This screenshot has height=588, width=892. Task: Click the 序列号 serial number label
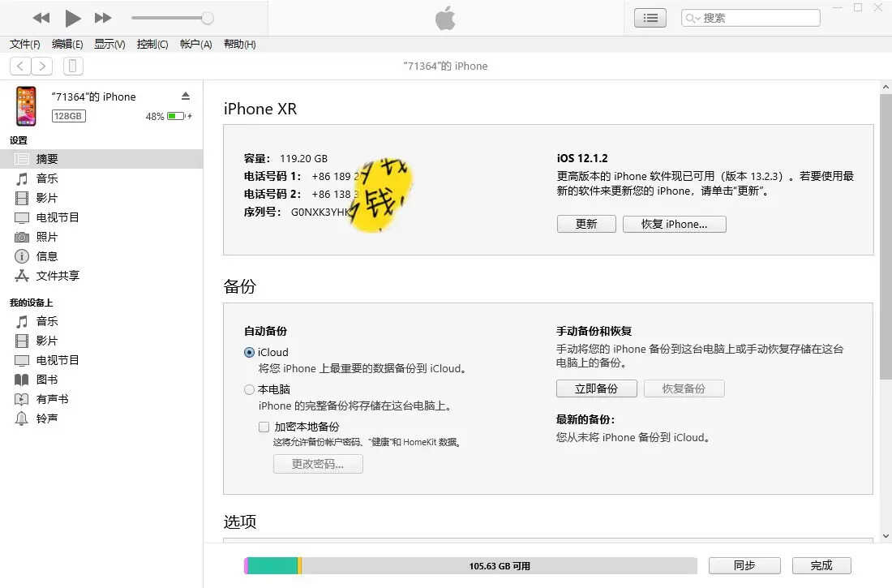(x=262, y=212)
